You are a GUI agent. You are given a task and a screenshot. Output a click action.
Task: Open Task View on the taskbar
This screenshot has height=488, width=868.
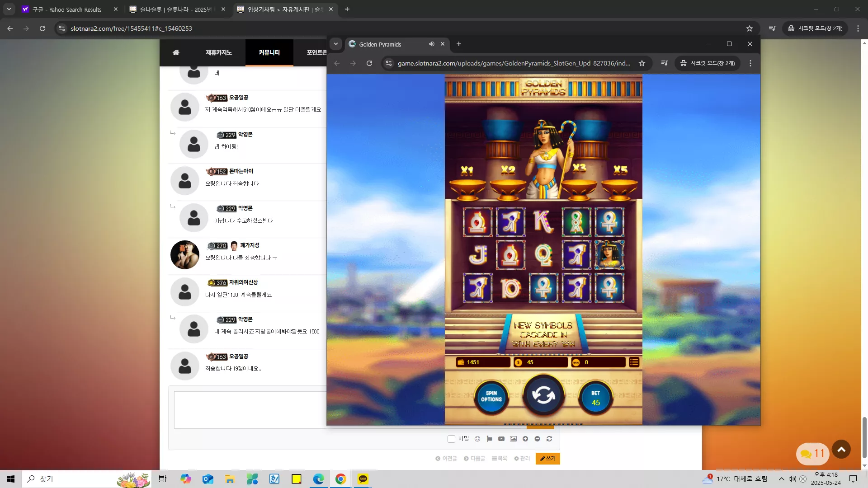click(x=163, y=479)
